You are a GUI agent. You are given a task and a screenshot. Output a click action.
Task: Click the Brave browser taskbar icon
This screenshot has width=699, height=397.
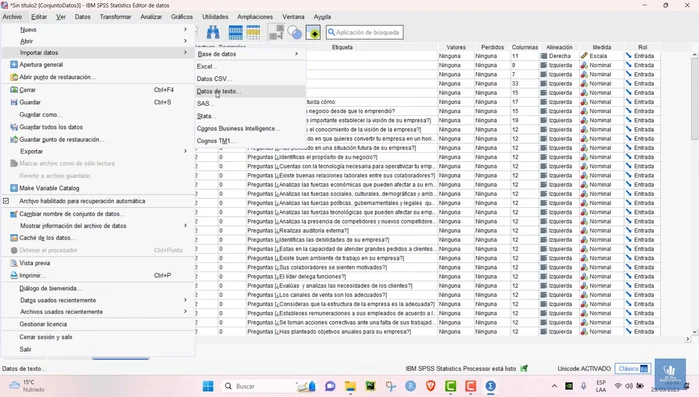coord(430,386)
